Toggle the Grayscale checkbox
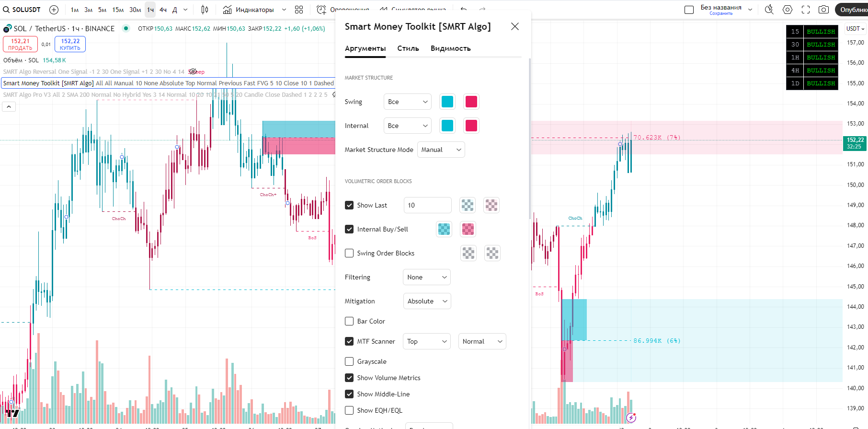Viewport: 868px width, 429px height. point(349,361)
